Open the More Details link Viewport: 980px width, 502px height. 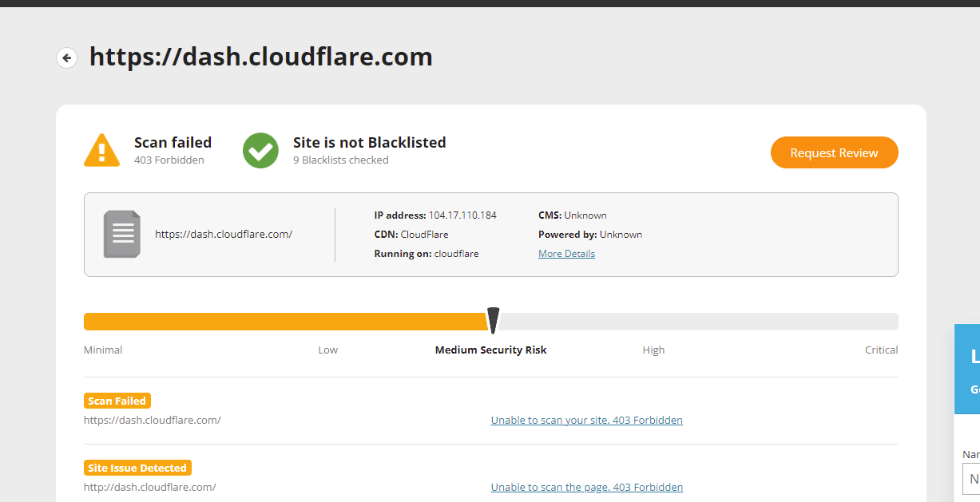566,254
